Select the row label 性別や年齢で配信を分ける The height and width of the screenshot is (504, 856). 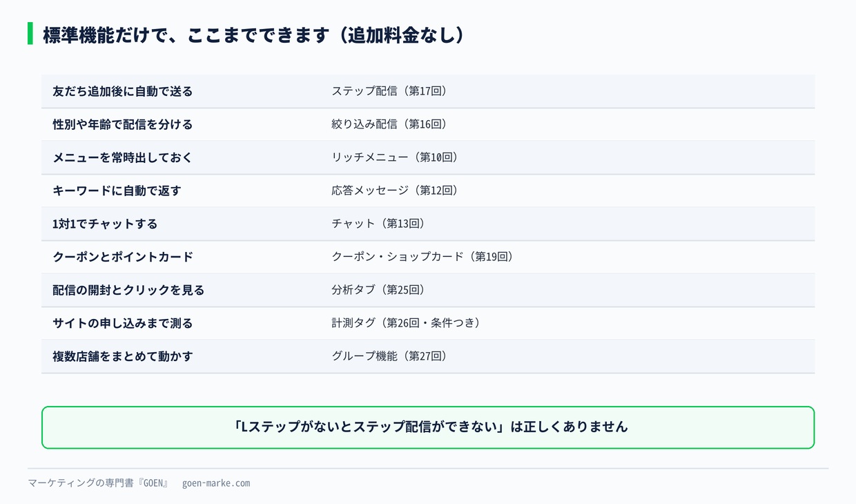pos(123,124)
